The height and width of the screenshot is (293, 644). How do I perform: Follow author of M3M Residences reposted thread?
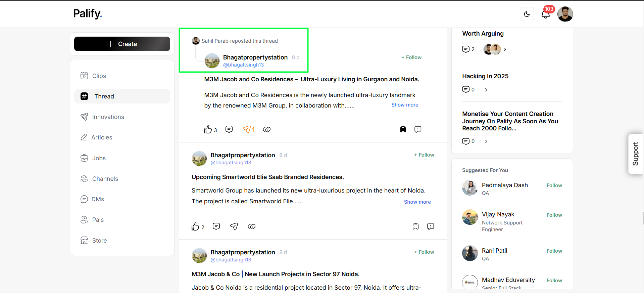click(x=411, y=57)
